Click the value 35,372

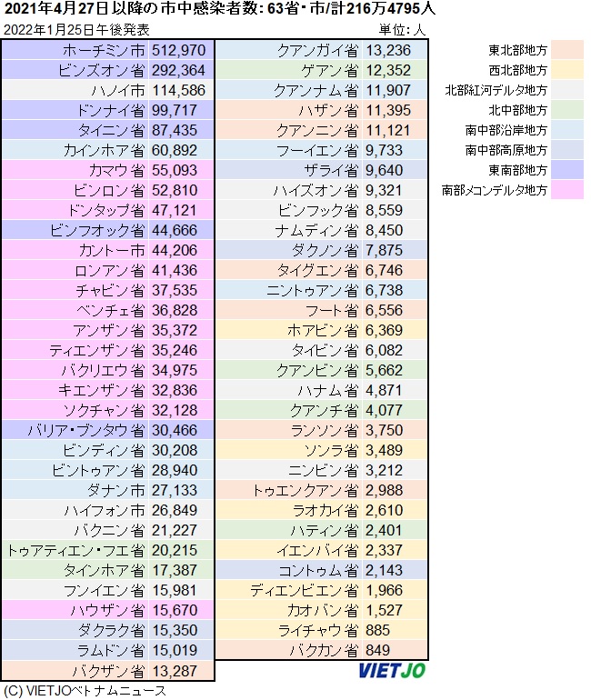pyautogui.click(x=175, y=330)
